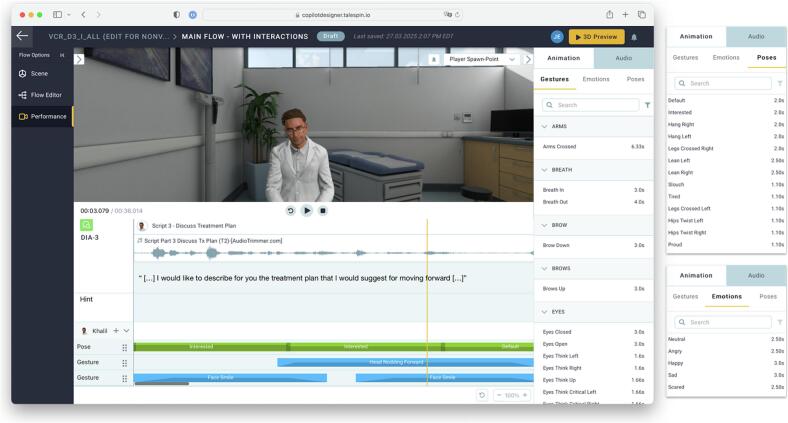788x423 pixels.
Task: Collapse the Flow Options sidebar
Action: coord(62,55)
